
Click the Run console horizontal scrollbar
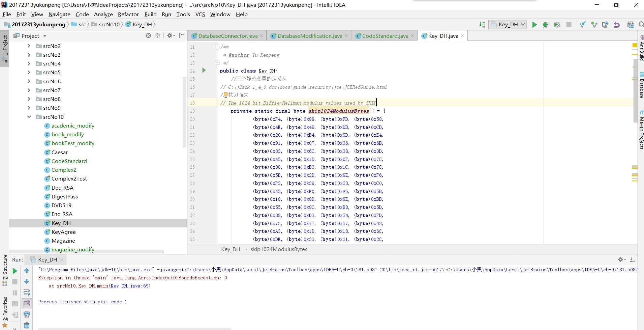tap(134, 329)
